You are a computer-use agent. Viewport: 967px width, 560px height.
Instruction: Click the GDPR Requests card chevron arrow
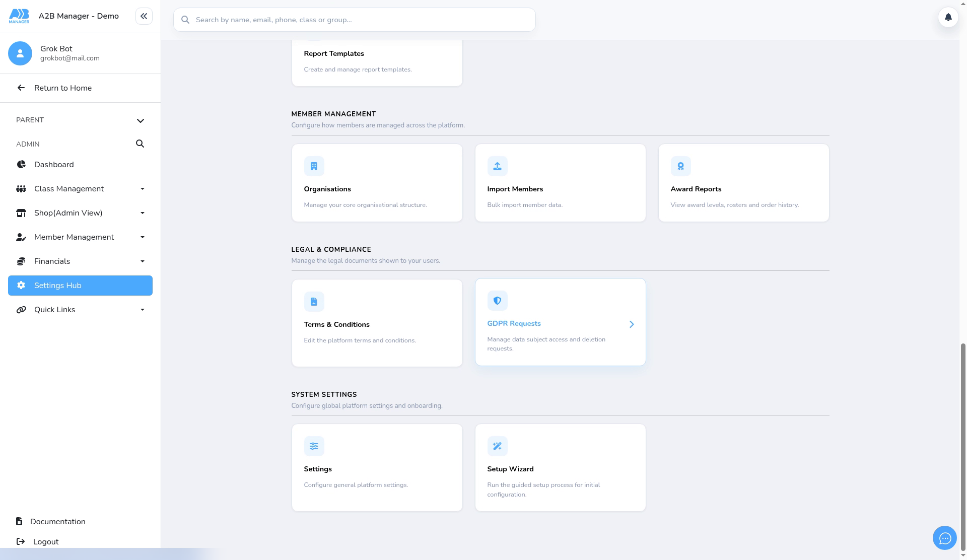pos(632,324)
